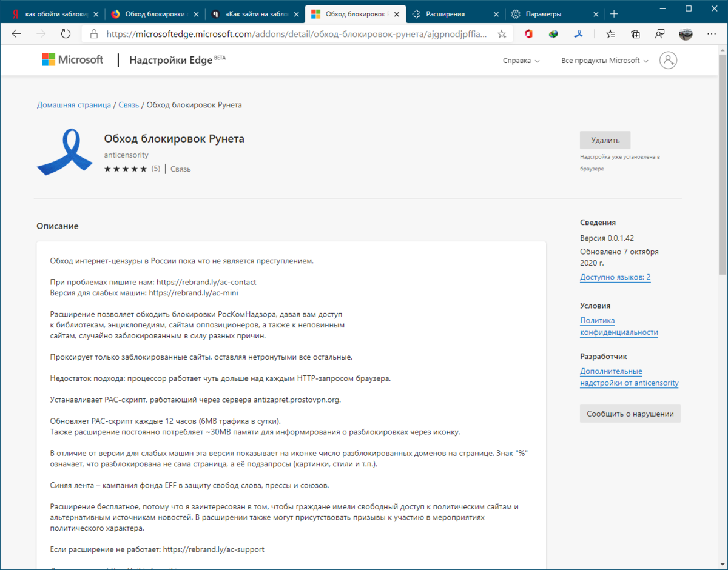
Task: View site security via the lock icon
Action: point(93,35)
